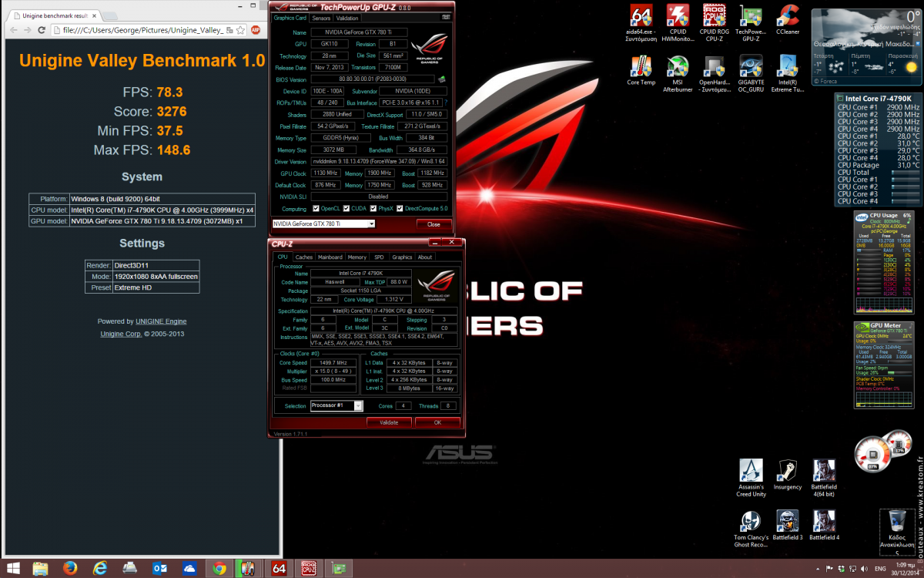Open OneDrive from the taskbar
Image resolution: width=924 pixels, height=578 pixels.
point(189,569)
